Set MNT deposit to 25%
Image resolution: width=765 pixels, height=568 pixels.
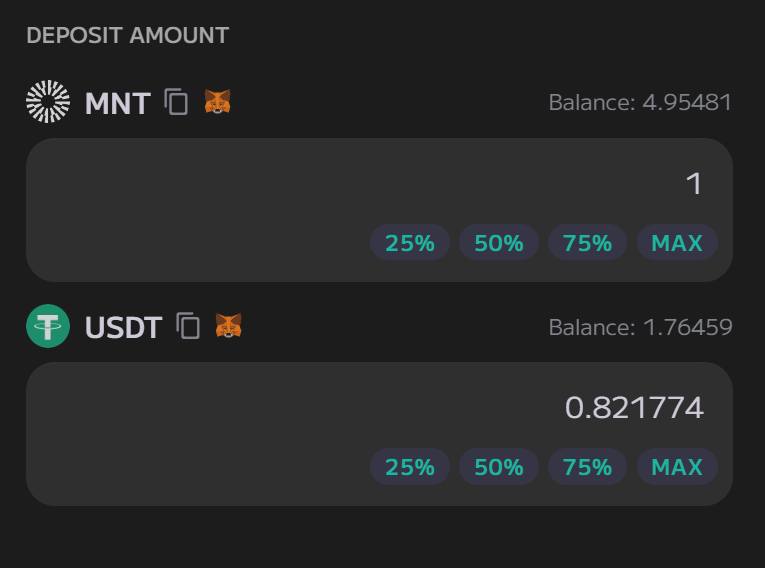click(x=410, y=243)
